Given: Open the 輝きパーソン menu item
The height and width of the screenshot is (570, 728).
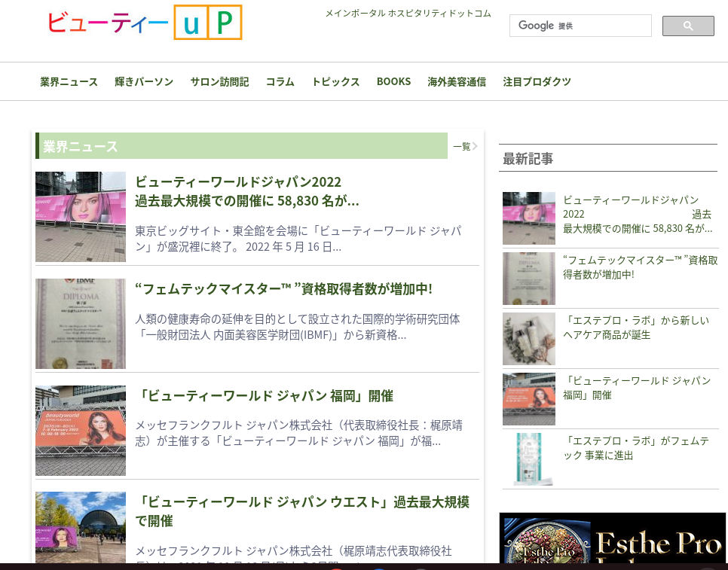Looking at the screenshot, I should coord(144,81).
